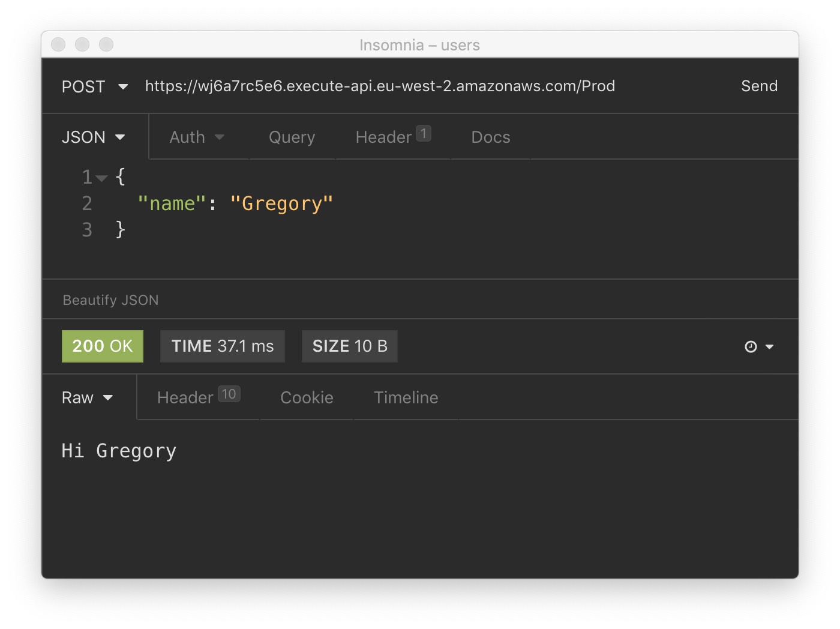Switch to the Query tab
Image resolution: width=840 pixels, height=629 pixels.
click(292, 137)
